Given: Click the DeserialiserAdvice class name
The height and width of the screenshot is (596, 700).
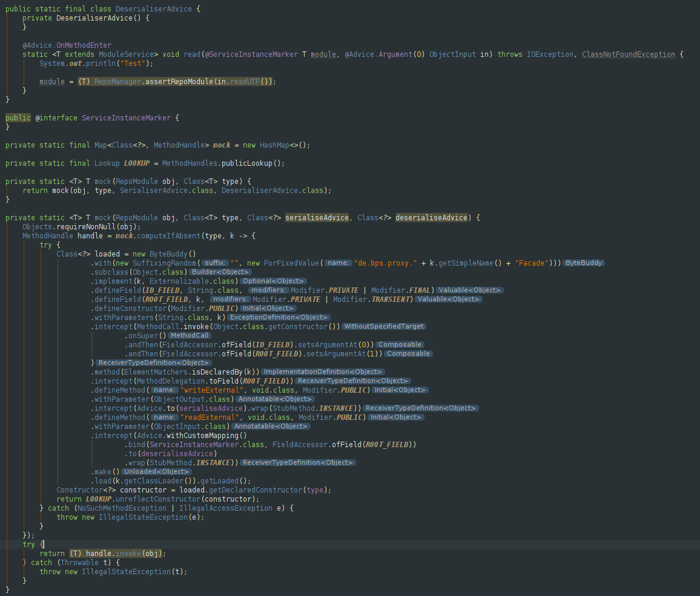Looking at the screenshot, I should pyautogui.click(x=153, y=8).
